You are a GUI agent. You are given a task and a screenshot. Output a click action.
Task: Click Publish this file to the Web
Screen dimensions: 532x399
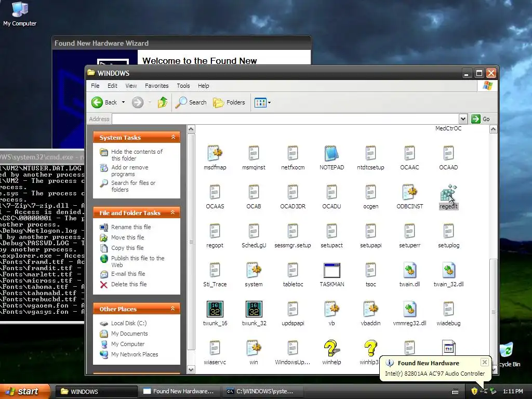coord(138,262)
